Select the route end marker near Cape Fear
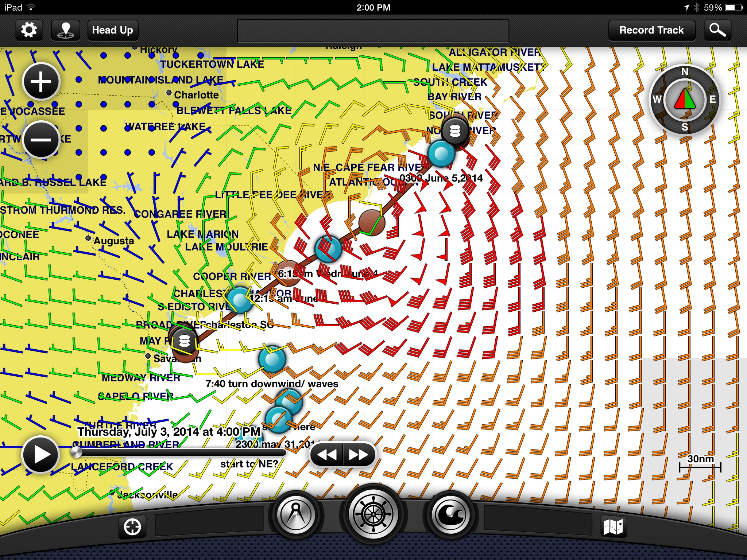The width and height of the screenshot is (747, 560). [455, 131]
